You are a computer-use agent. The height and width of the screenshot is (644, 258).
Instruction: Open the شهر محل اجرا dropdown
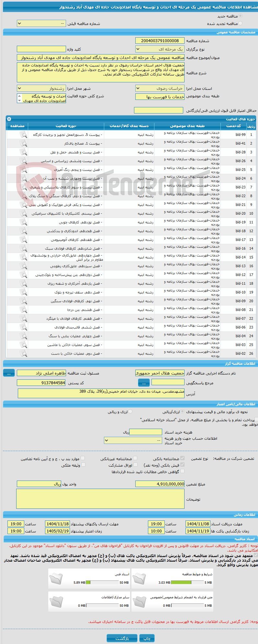click(x=41, y=89)
